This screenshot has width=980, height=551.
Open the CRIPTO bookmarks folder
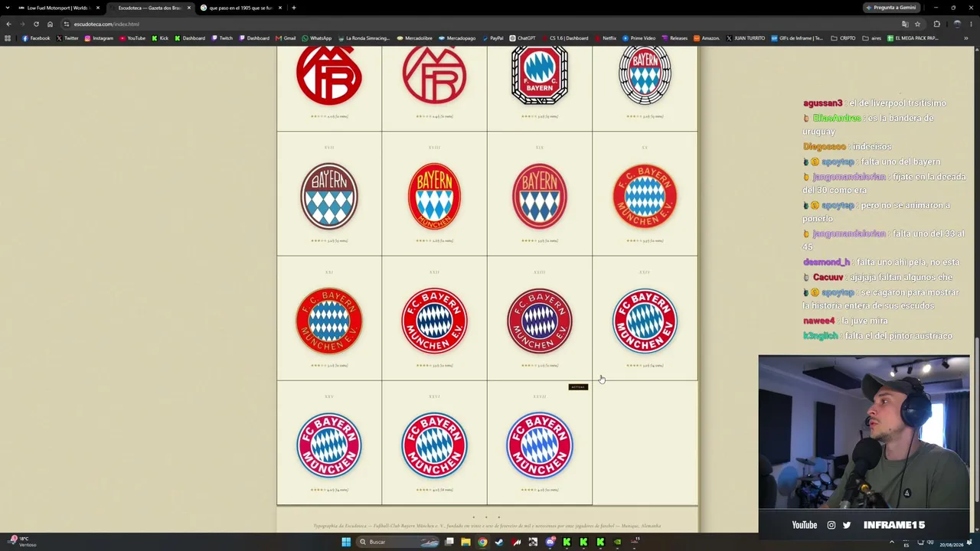[844, 38]
